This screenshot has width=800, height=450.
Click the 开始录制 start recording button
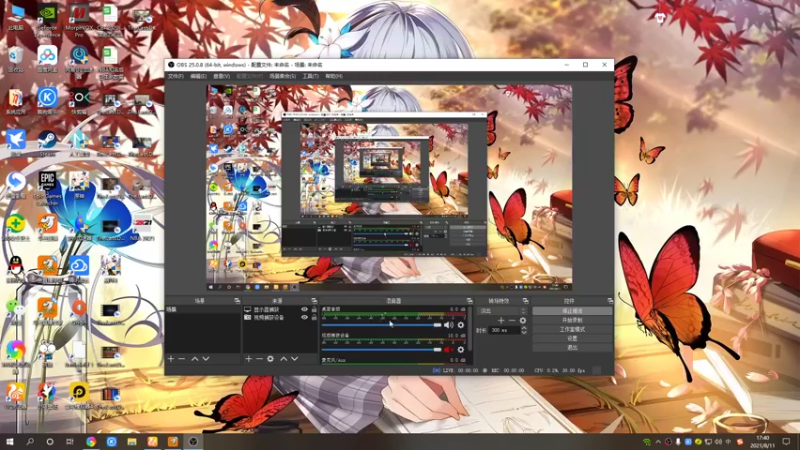click(572, 320)
